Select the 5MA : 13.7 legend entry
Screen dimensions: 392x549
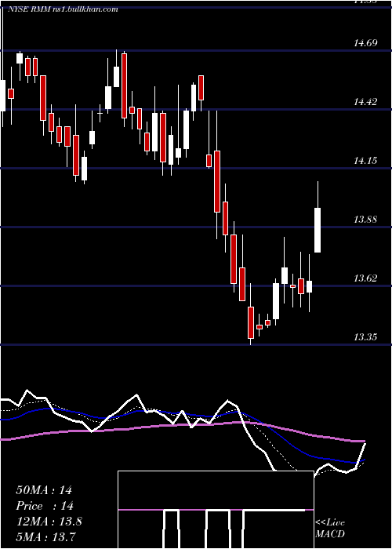46,536
